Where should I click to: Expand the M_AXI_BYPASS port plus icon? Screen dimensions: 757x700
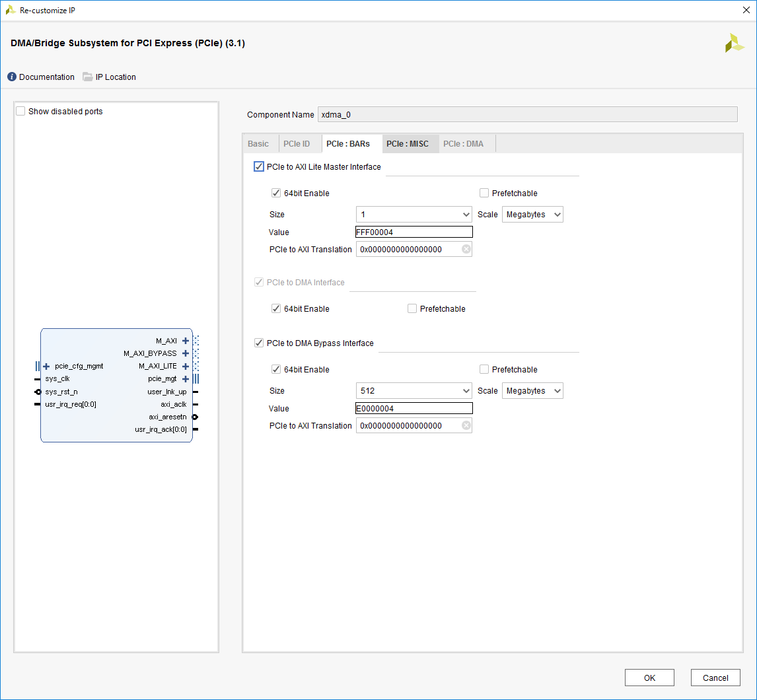pos(186,353)
